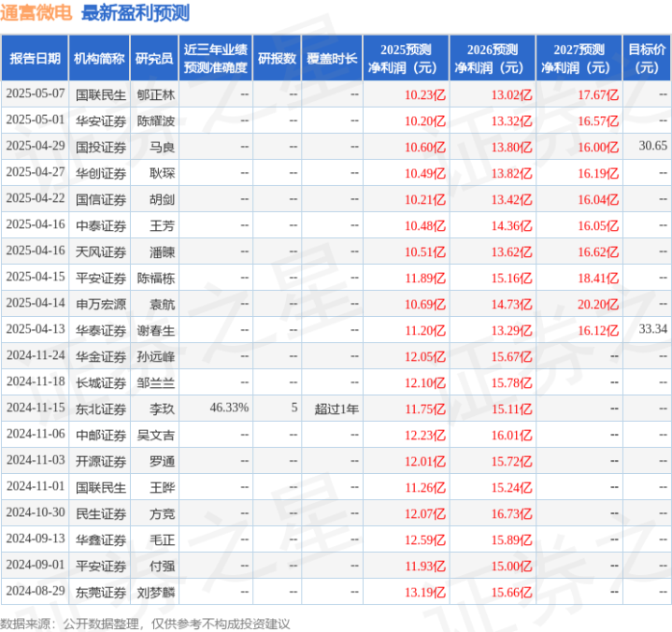The height and width of the screenshot is (632, 672).
Task: Click target price 30.65
Action: pos(652,146)
